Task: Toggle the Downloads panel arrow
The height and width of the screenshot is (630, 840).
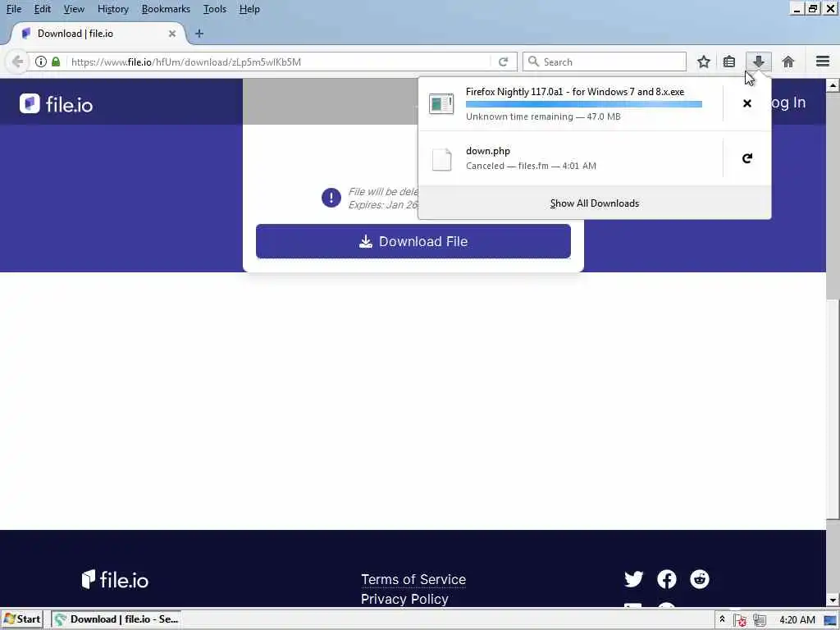Action: tap(759, 62)
